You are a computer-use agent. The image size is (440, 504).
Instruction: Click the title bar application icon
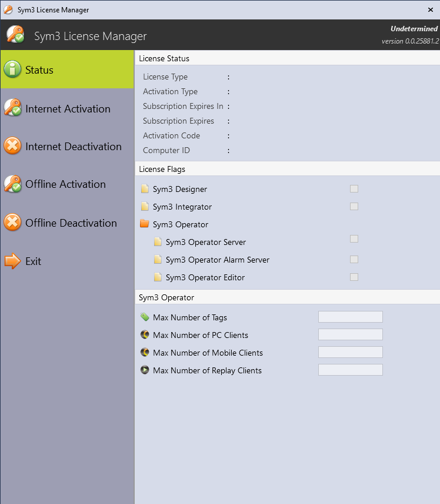(x=8, y=9)
